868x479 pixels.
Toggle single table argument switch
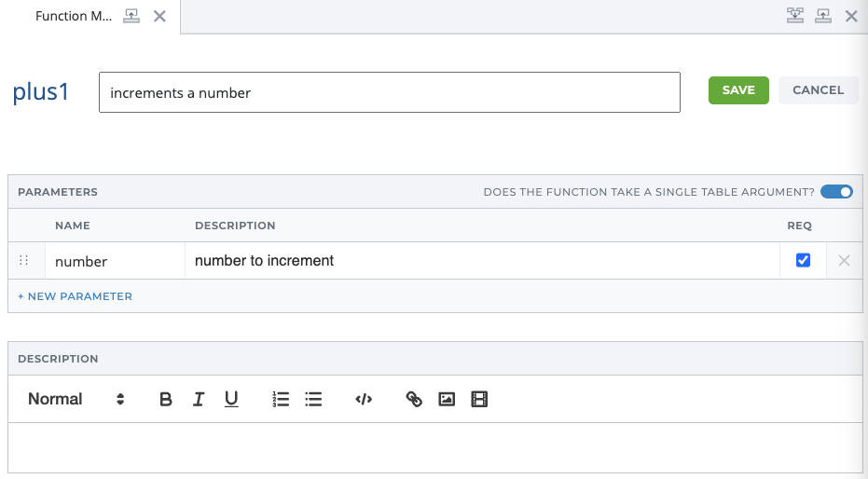click(836, 192)
